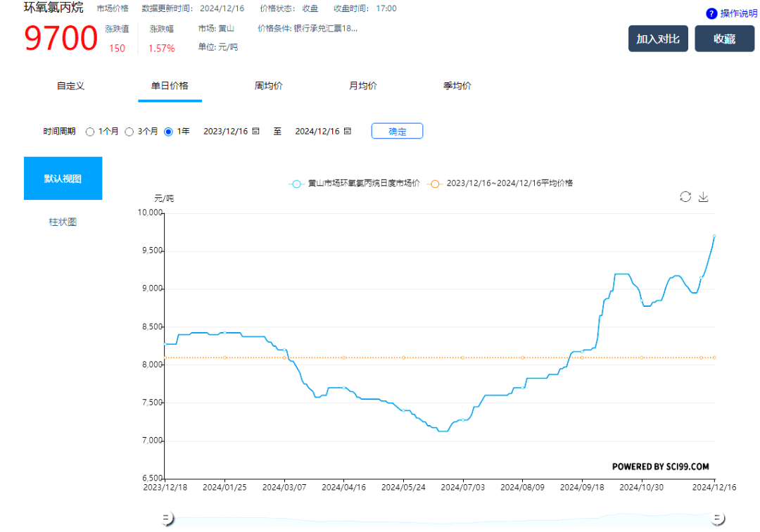Select the 默认视图 chart view
This screenshot has height=532, width=760.
click(63, 178)
